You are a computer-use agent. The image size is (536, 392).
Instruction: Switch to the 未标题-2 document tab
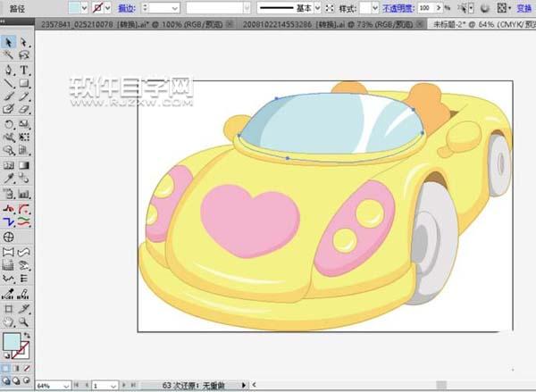point(482,24)
